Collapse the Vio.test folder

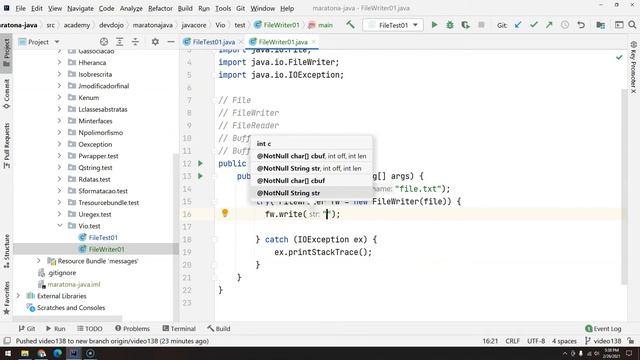[x=60, y=226]
